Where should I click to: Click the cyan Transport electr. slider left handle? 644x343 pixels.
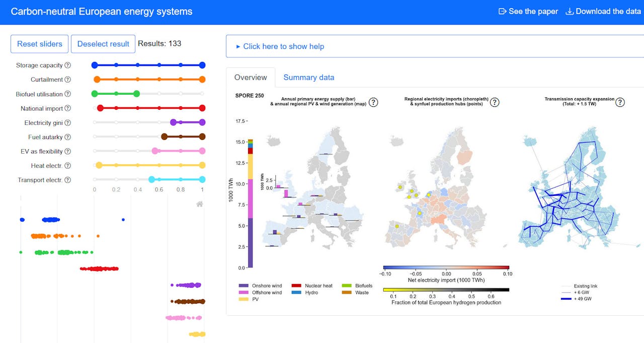151,180
